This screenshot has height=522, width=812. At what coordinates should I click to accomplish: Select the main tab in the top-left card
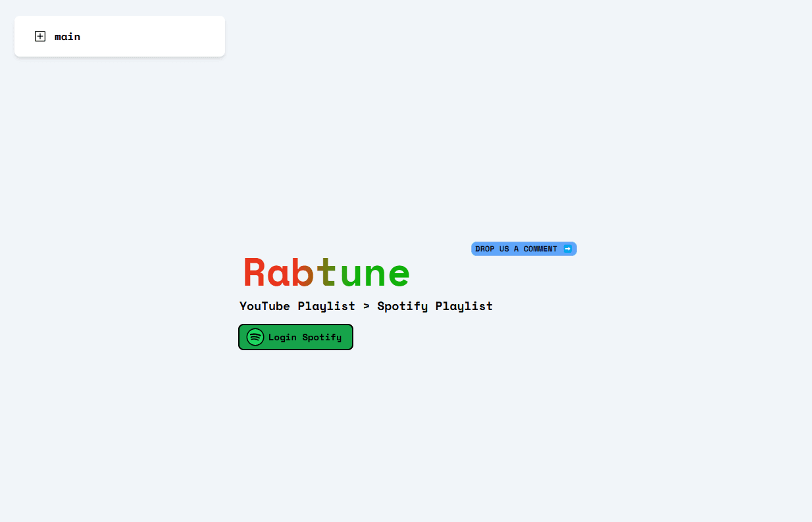point(67,36)
